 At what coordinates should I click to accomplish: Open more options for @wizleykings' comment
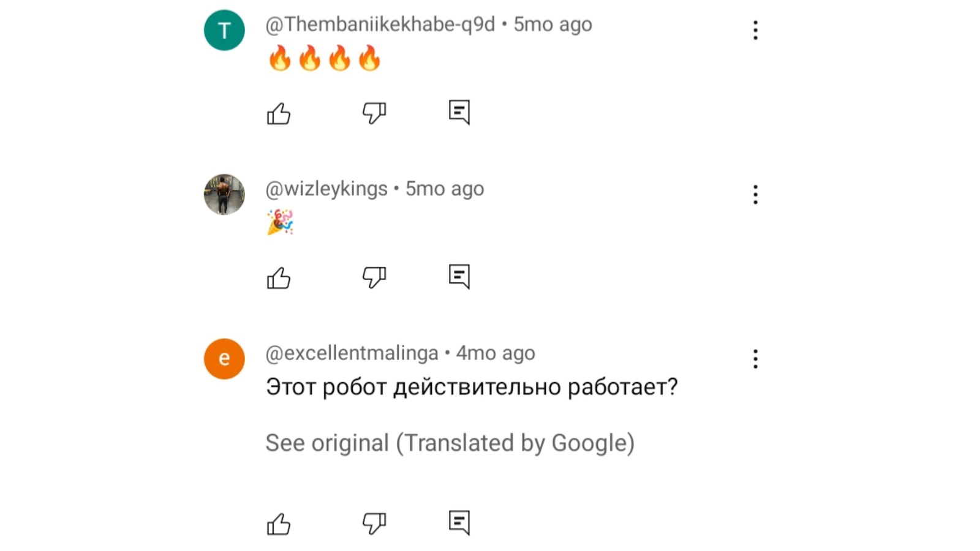(x=755, y=195)
